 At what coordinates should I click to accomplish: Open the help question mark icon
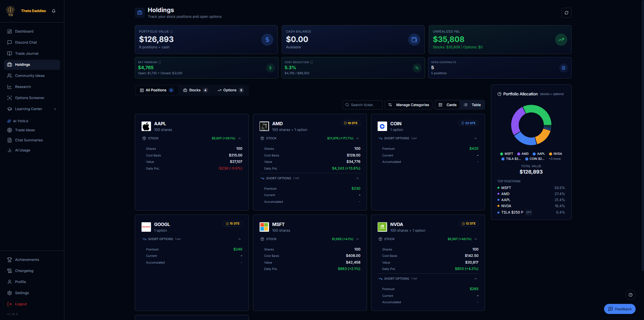631,295
